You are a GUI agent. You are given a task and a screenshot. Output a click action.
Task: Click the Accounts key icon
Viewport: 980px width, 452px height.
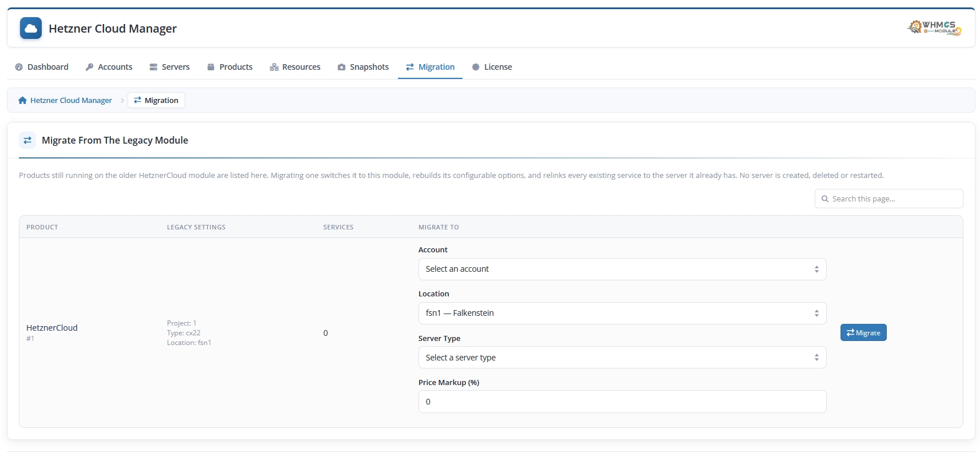pos(89,67)
